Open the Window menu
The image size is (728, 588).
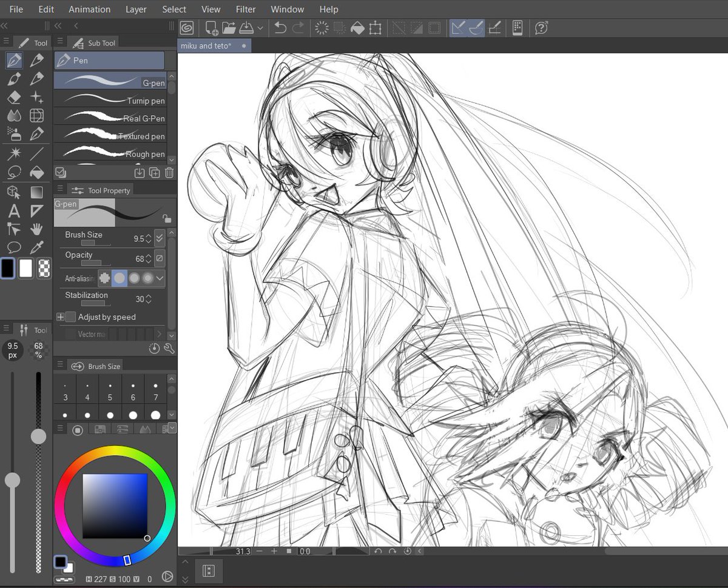288,9
